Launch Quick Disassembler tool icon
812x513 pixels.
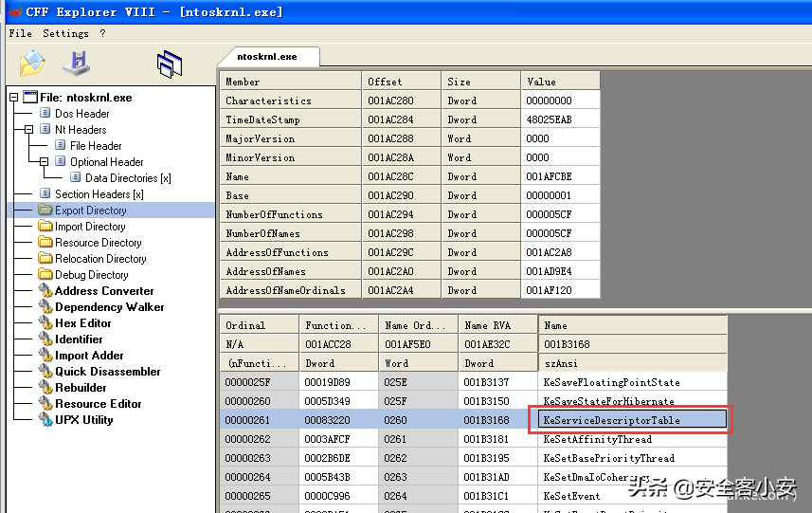click(x=45, y=371)
